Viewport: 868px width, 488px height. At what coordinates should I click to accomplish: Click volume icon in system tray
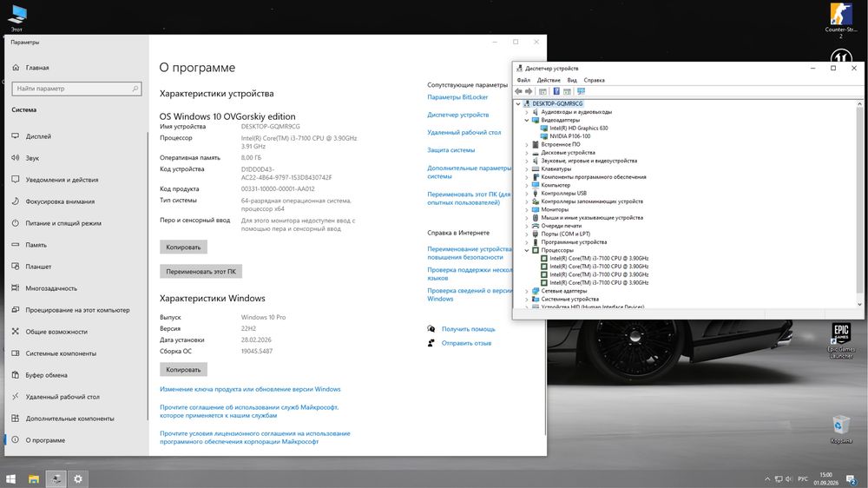tap(789, 479)
